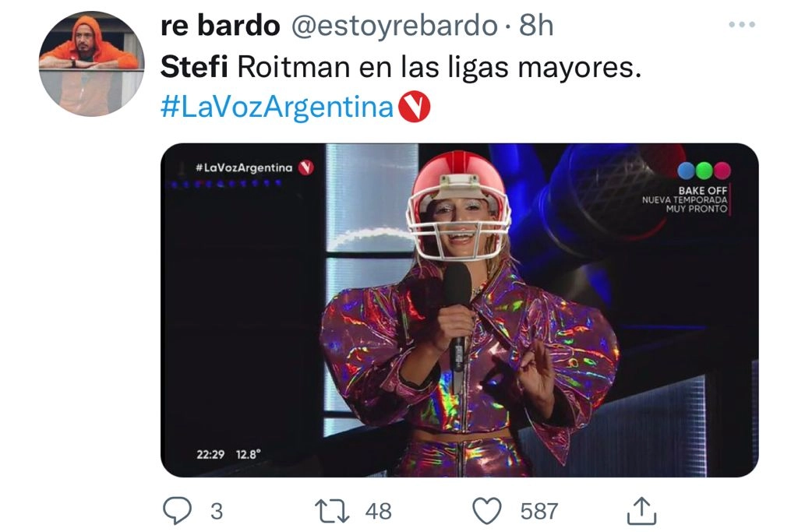Click the like count 587
Viewport: 798px width, 532px height.
click(x=539, y=511)
